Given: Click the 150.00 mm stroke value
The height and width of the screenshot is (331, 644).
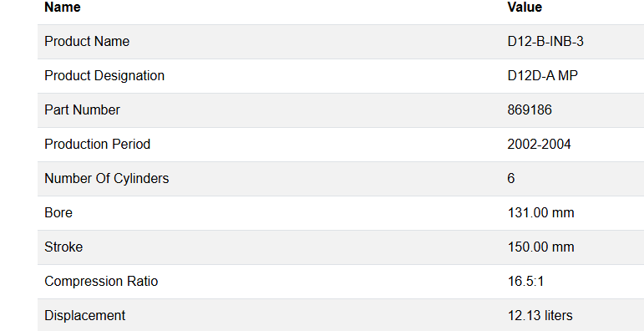Looking at the screenshot, I should click(541, 247).
